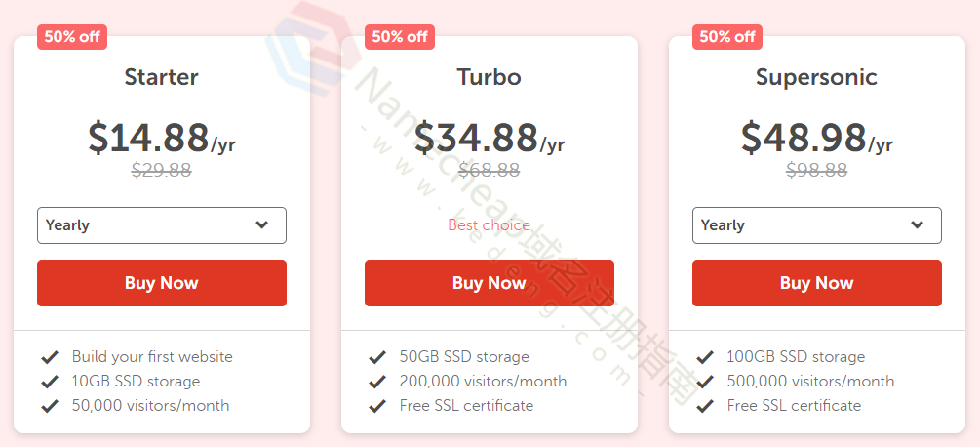
Task: Click the 50% off badge on Turbo
Action: pyautogui.click(x=400, y=37)
